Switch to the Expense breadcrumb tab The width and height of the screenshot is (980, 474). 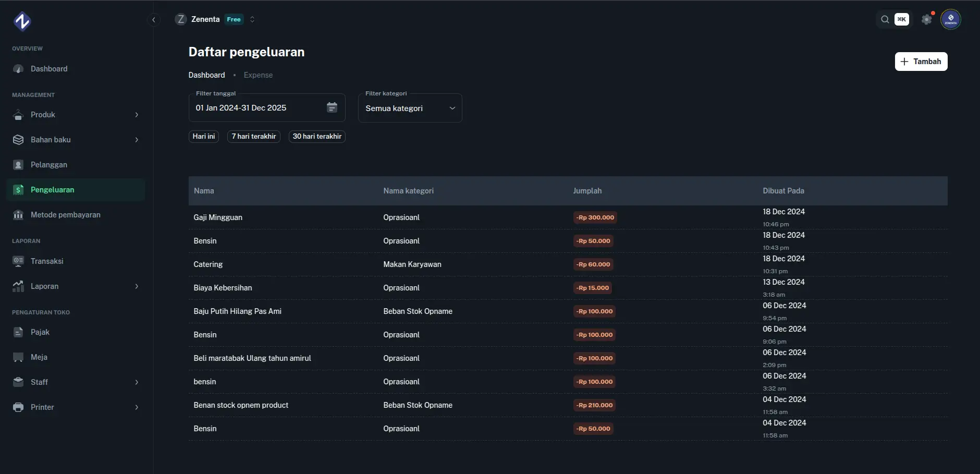[x=258, y=75]
